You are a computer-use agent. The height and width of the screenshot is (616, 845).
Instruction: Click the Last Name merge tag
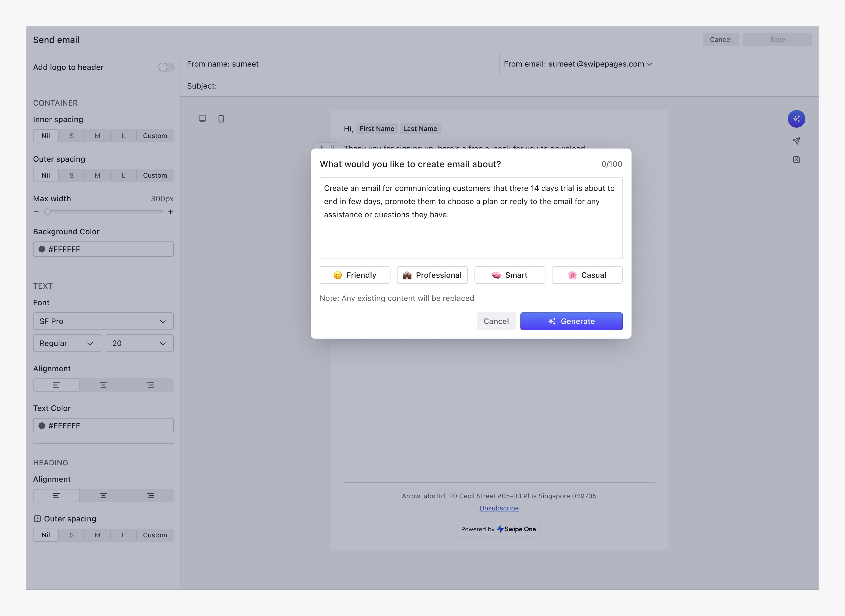pos(420,129)
